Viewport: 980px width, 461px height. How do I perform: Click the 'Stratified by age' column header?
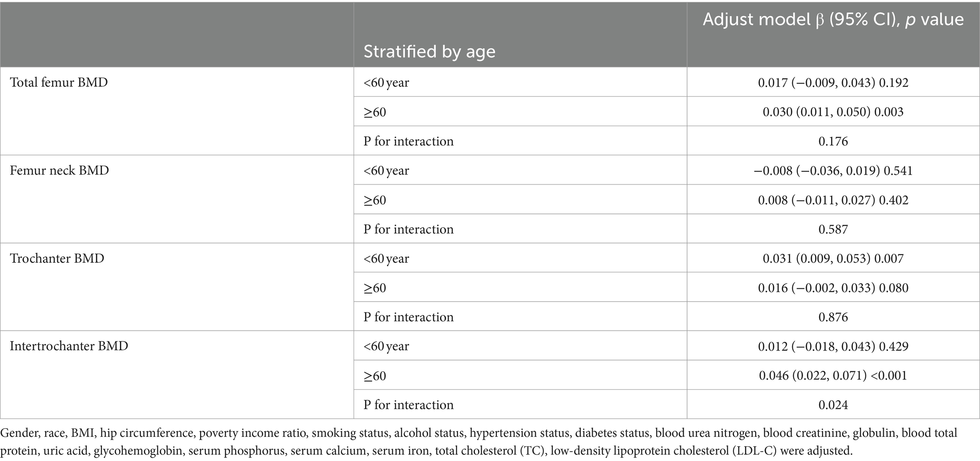429,51
